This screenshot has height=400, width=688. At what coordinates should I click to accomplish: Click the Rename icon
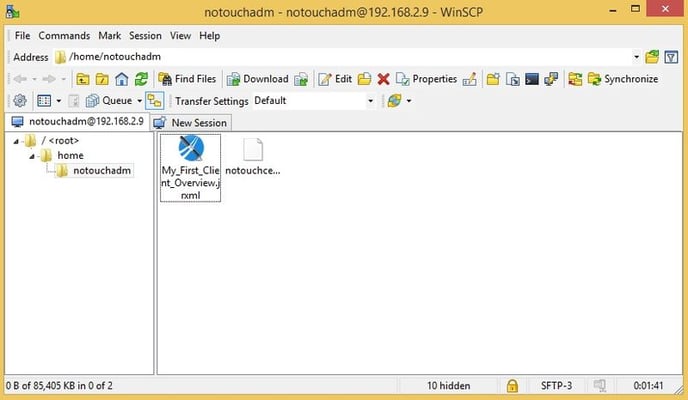point(469,79)
